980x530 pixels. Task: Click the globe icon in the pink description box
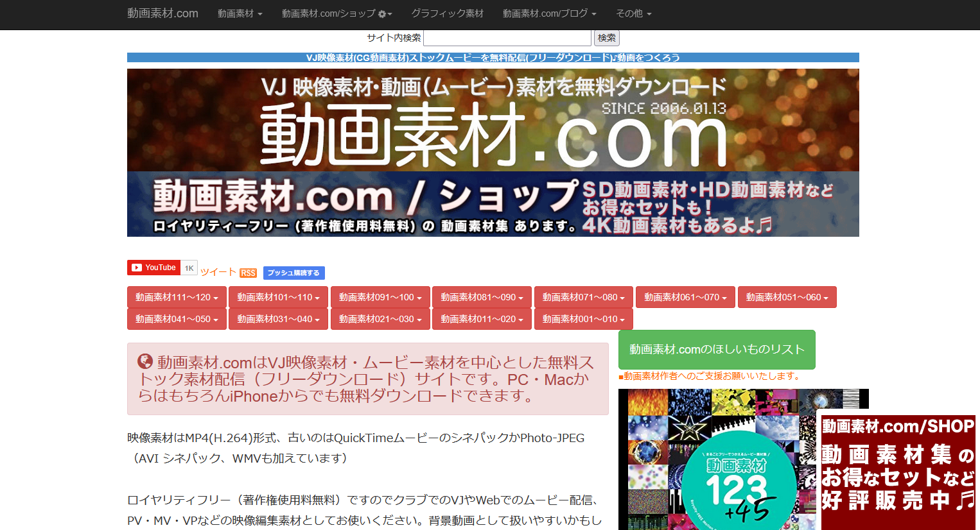(145, 361)
